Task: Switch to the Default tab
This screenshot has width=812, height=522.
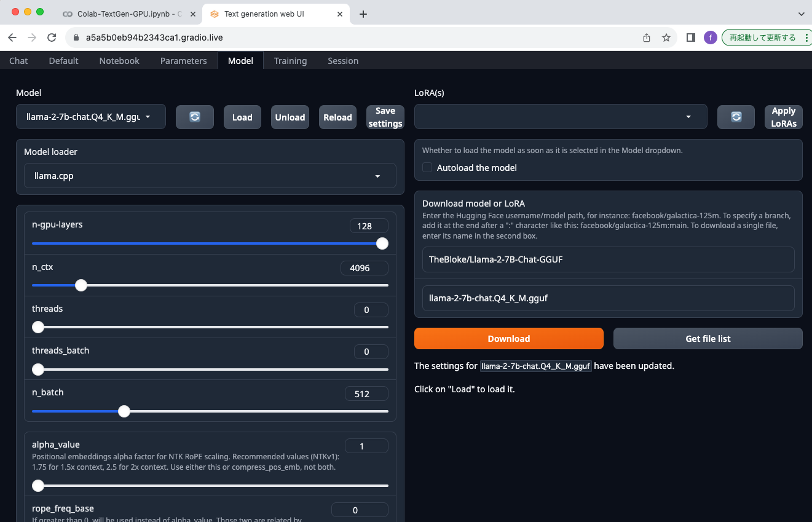Action: [64, 60]
